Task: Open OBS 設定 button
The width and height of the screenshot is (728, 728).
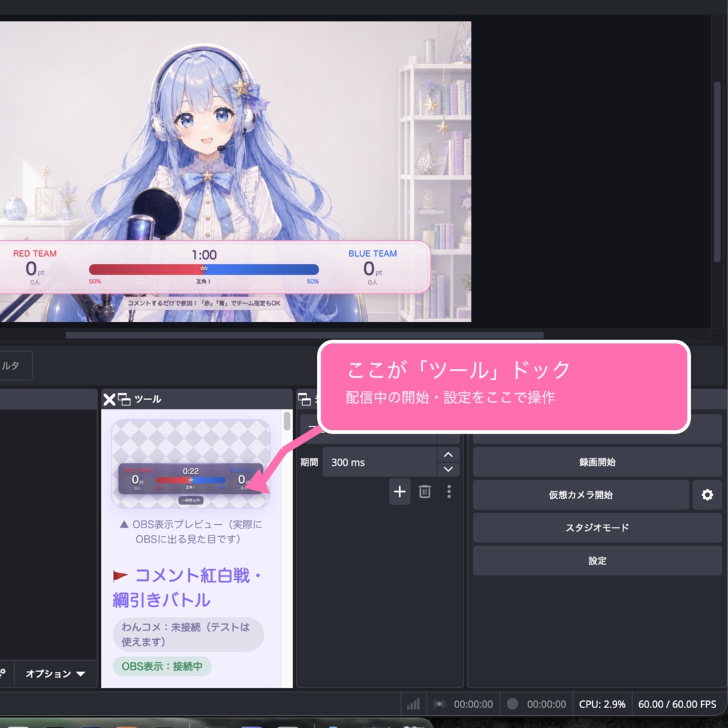Action: [x=597, y=560]
